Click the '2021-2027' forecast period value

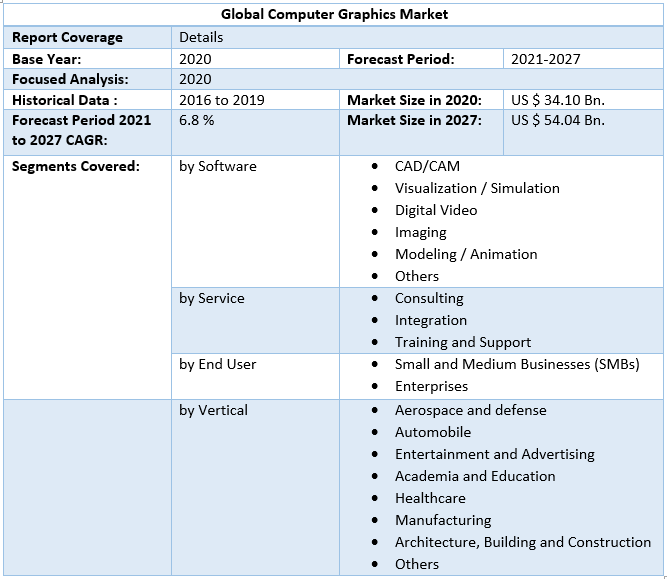(545, 59)
